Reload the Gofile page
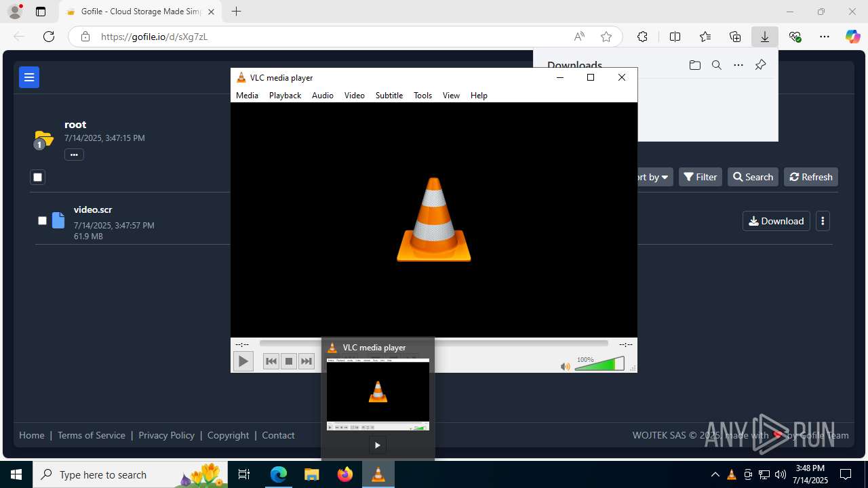Screen dimensions: 868x488 [49, 37]
